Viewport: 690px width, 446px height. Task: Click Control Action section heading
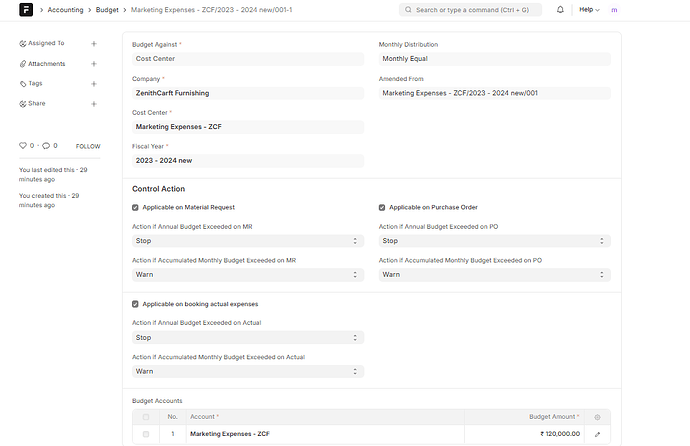pos(158,189)
